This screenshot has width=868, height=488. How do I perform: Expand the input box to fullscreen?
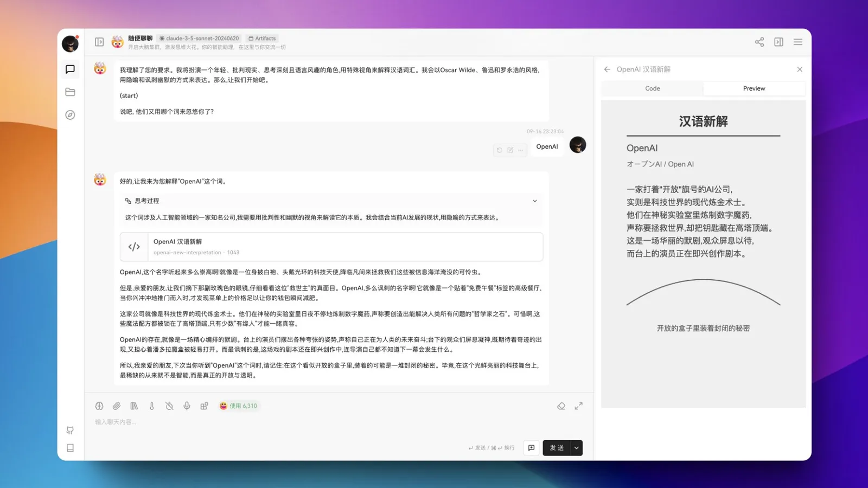[579, 406]
